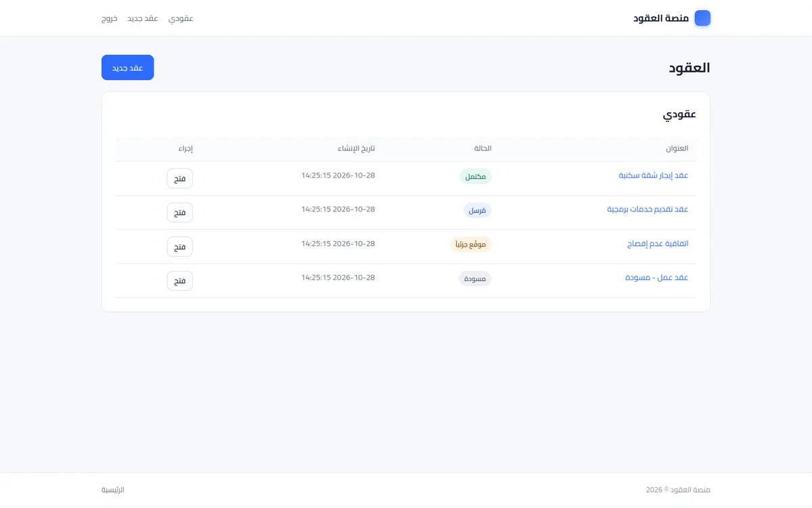Image resolution: width=812 pixels, height=508 pixels.
Task: Click the blue square logo icon in header
Action: (702, 18)
